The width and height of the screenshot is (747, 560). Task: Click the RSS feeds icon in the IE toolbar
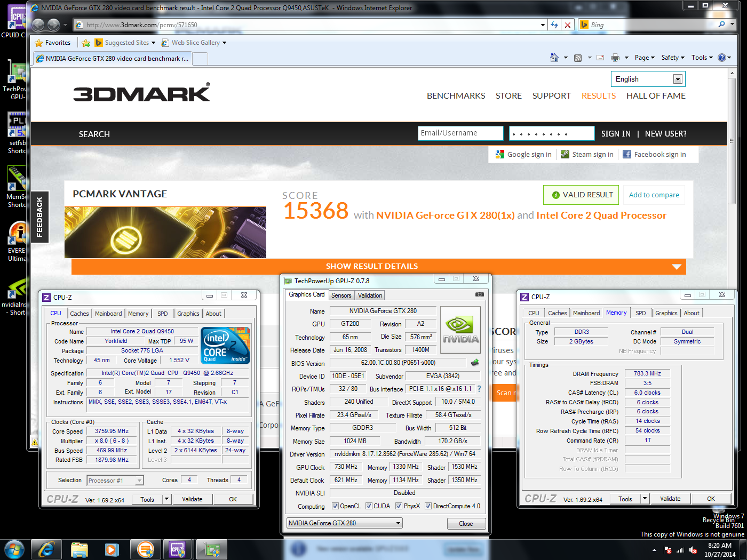coord(578,58)
